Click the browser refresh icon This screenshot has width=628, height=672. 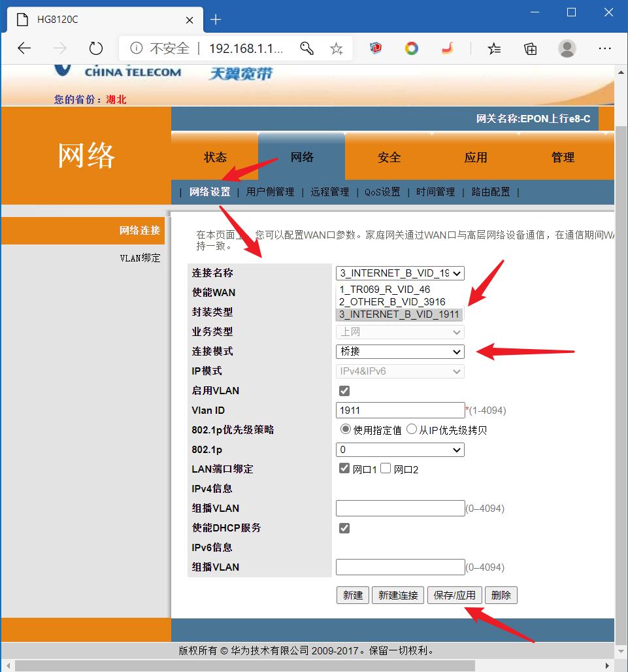click(95, 48)
